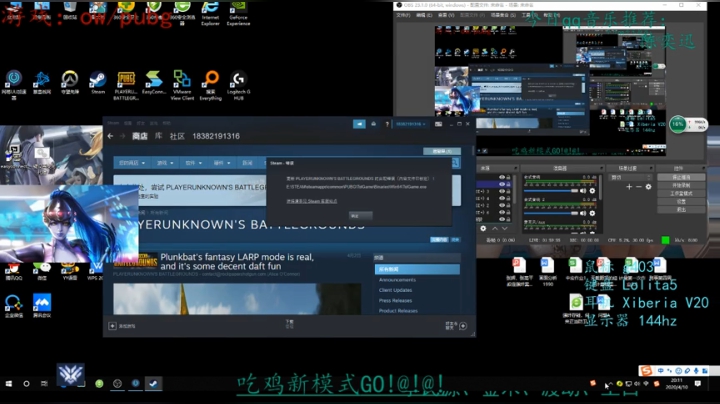Image resolution: width=720 pixels, height=404 pixels.
Task: Expand the Steam 硬件 store dropdown
Action: [222, 163]
